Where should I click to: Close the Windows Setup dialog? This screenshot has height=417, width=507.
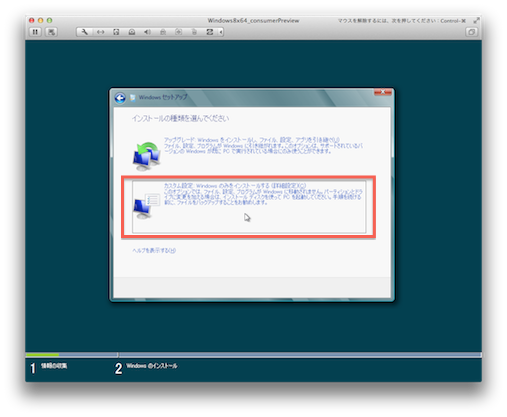(383, 92)
